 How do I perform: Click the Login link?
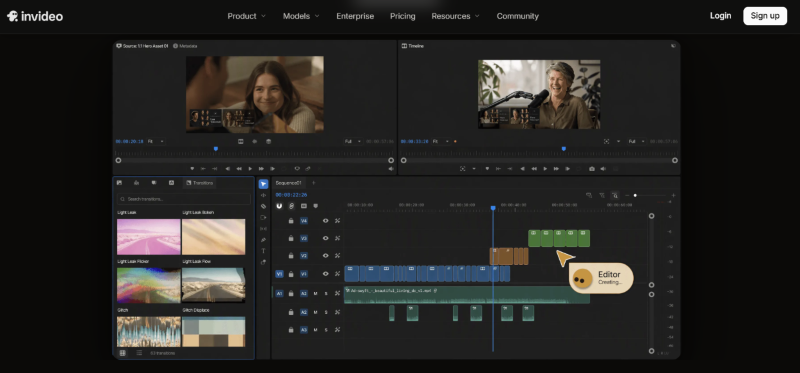(x=720, y=16)
